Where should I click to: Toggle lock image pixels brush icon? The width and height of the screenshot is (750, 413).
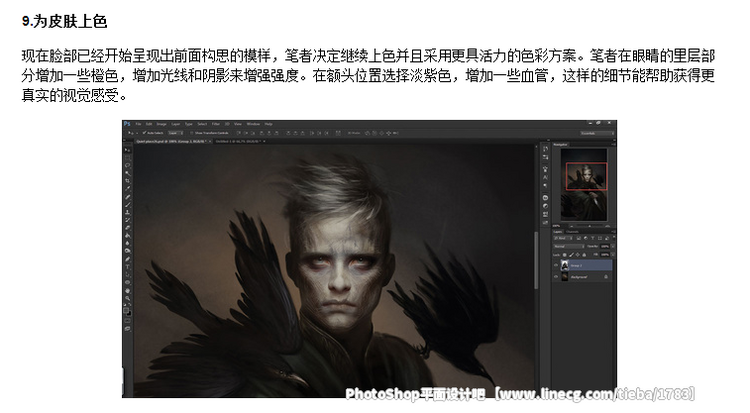pyautogui.click(x=571, y=255)
